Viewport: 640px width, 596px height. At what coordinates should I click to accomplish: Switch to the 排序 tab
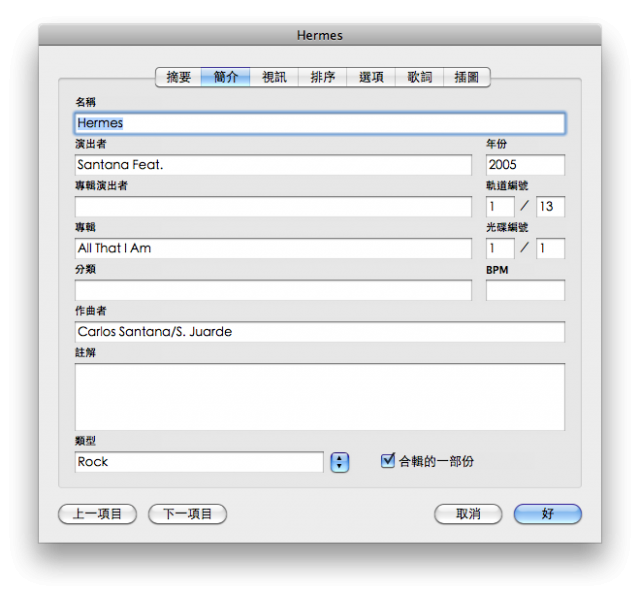coord(322,77)
